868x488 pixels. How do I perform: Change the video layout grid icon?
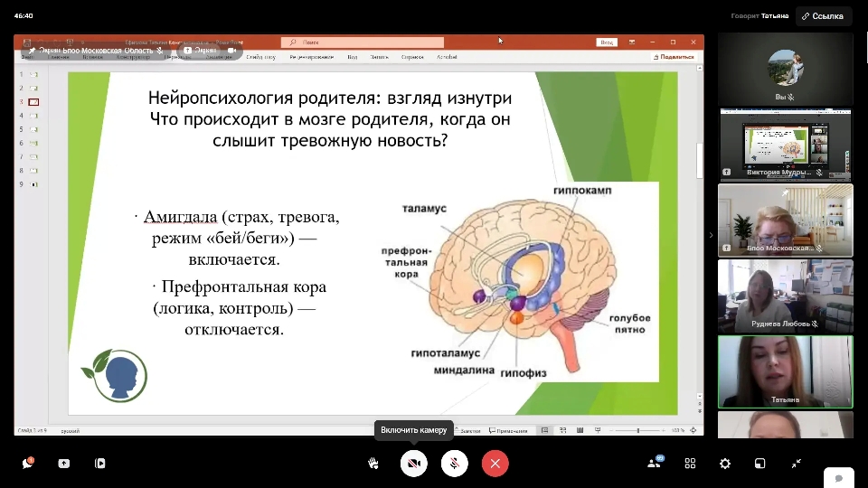(690, 463)
